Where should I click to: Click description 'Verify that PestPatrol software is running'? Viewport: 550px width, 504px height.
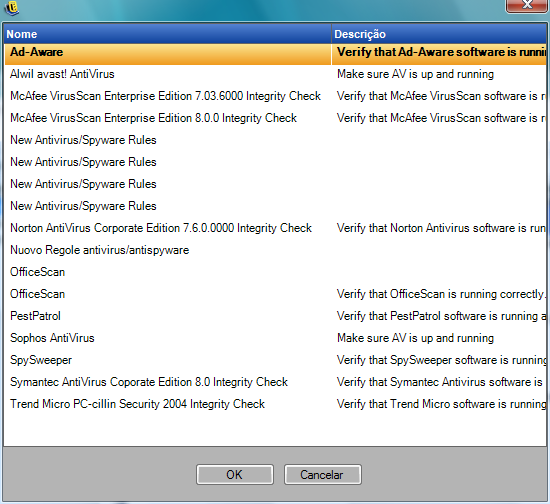click(442, 316)
